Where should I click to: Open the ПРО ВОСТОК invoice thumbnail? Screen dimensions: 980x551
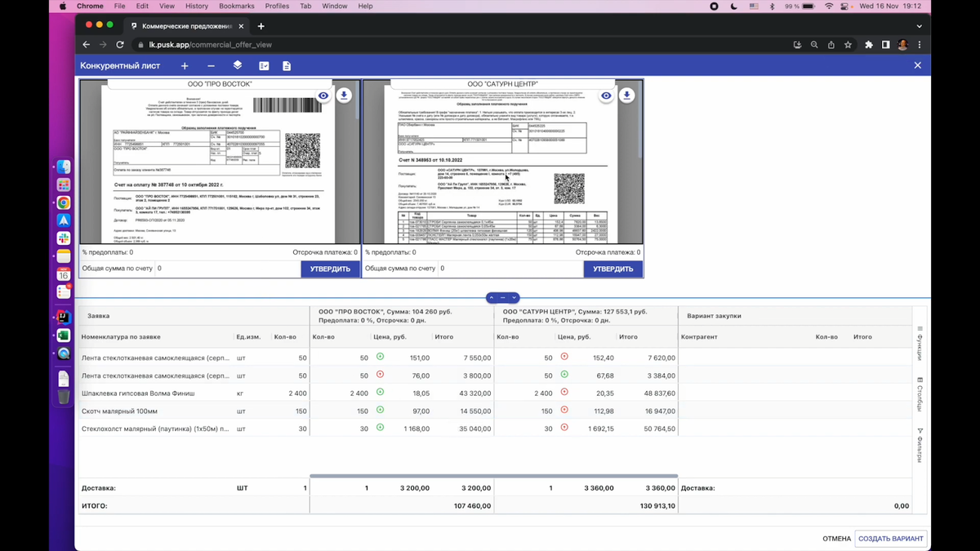click(x=219, y=163)
